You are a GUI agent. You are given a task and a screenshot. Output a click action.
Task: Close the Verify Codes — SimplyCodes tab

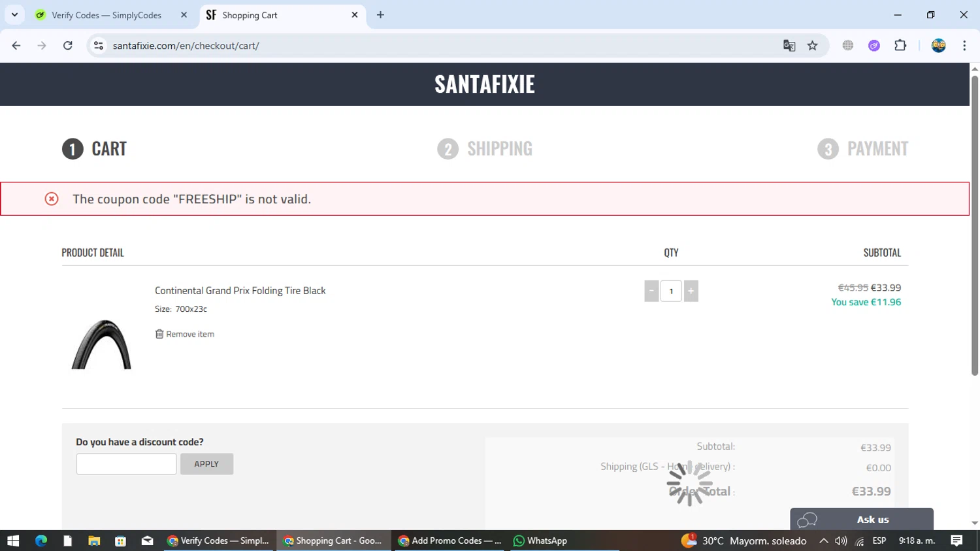point(184,15)
